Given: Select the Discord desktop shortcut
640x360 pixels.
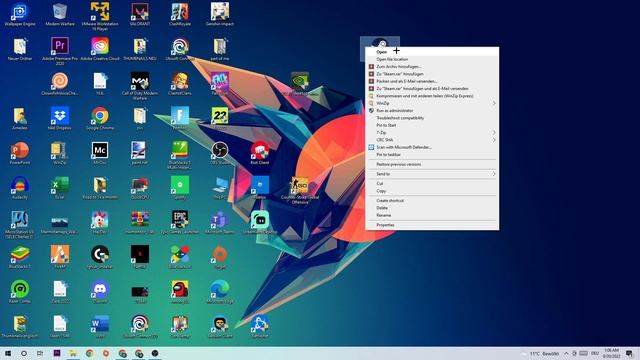Looking at the screenshot, I should click(x=100, y=291).
